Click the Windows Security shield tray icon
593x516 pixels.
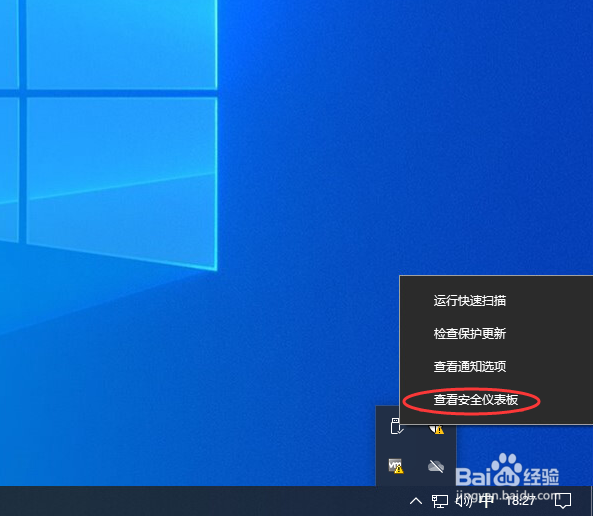click(437, 429)
